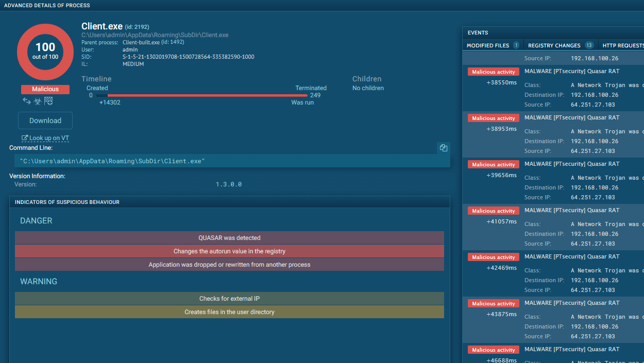Image resolution: width=644 pixels, height=363 pixels.
Task: Click the Client-built.exe parent process link
Action: (x=141, y=42)
